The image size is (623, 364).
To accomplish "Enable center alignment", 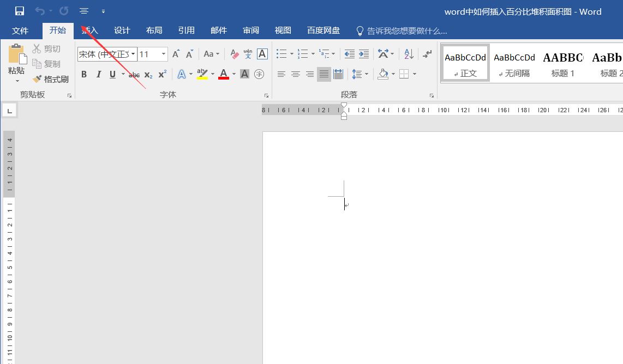I will pyautogui.click(x=295, y=74).
